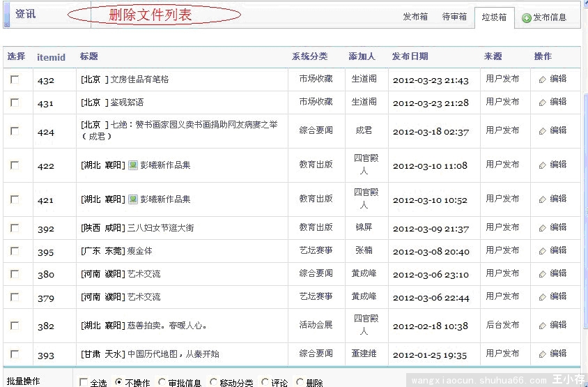
Task: Tick the checkbox for item 395
Action: [15, 250]
